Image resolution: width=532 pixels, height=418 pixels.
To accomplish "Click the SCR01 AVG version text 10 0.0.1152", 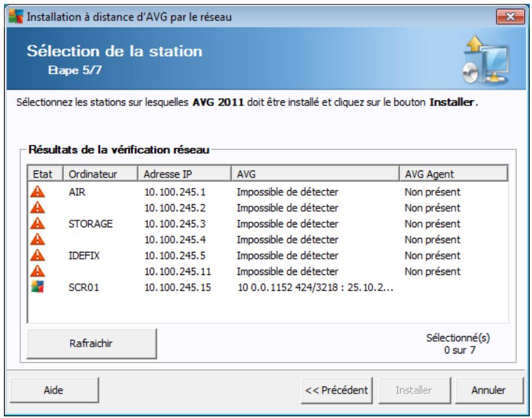I will [x=315, y=287].
